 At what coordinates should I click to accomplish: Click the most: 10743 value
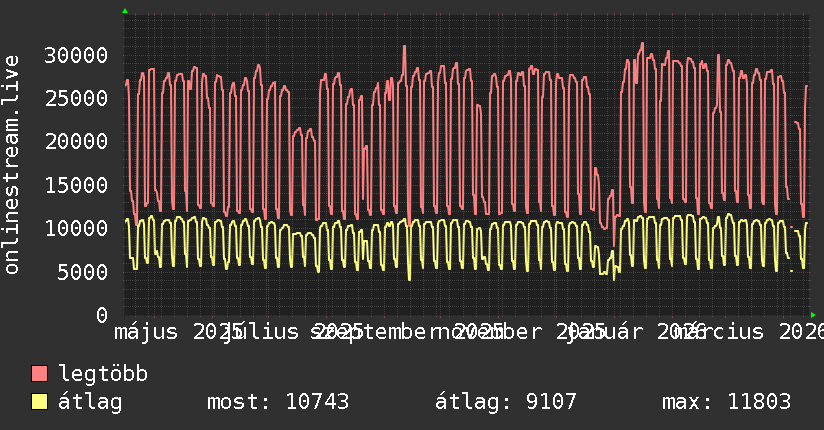pos(278,402)
